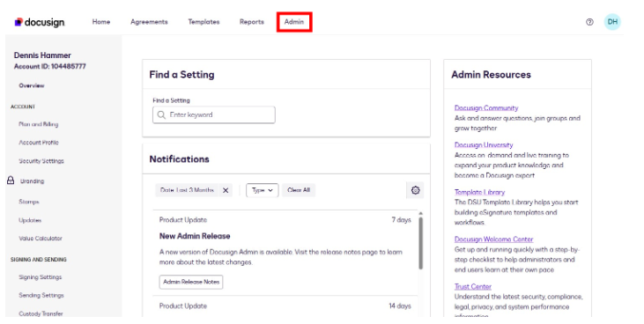Open the Trust Center link
644x324 pixels.
click(473, 287)
